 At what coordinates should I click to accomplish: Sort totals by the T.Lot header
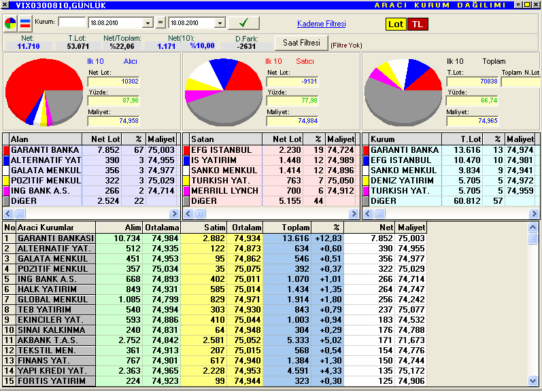click(x=462, y=139)
